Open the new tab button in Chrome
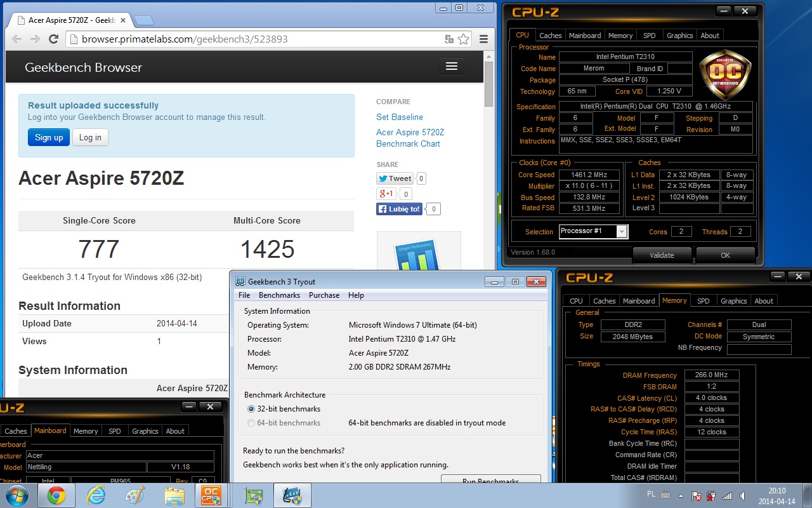This screenshot has width=812, height=508. (143, 20)
